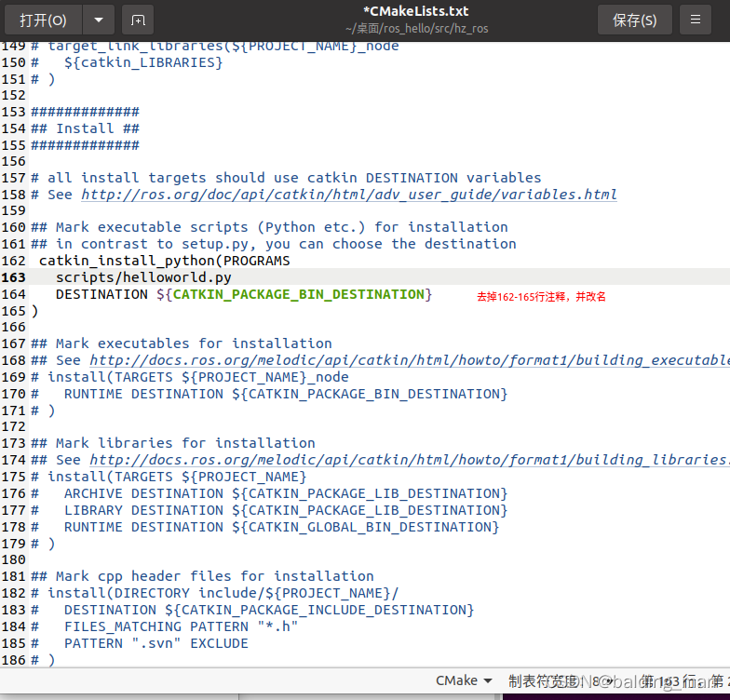
Task: Click line number 163 in the gutter
Action: coord(13,277)
